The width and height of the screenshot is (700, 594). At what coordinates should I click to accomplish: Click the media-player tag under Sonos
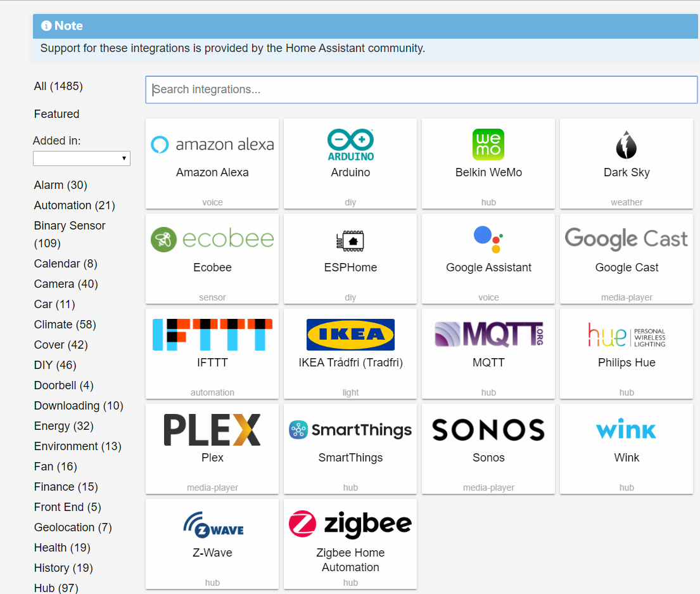click(x=488, y=487)
